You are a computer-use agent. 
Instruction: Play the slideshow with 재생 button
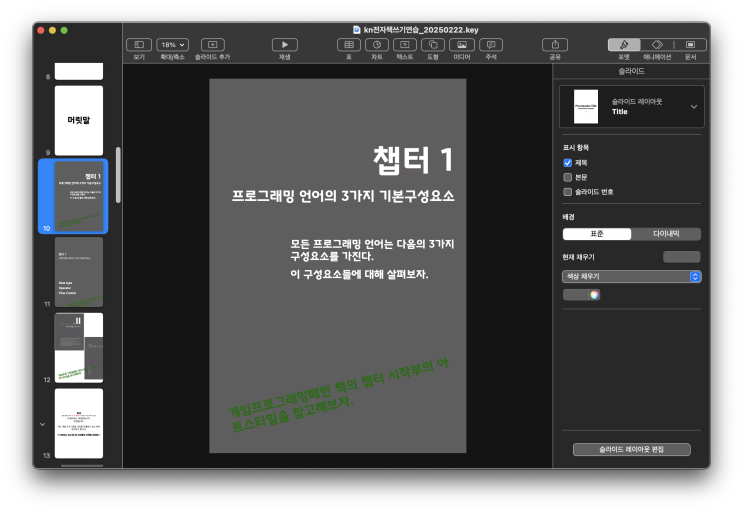284,45
